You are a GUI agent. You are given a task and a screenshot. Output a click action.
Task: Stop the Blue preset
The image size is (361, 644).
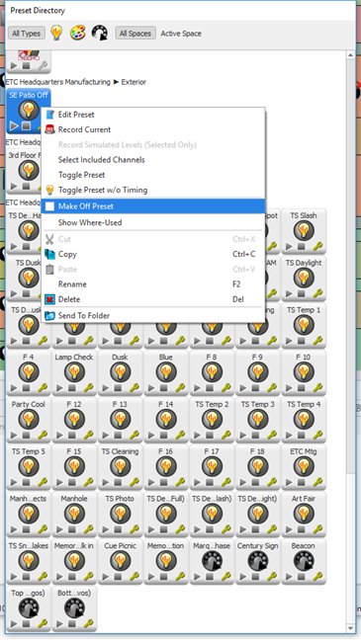click(x=163, y=388)
